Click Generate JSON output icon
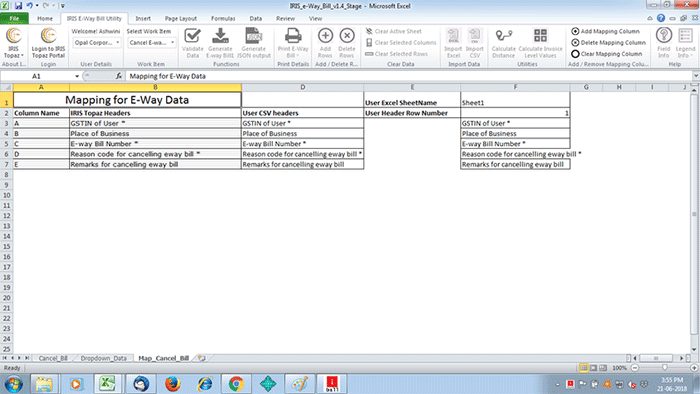700x394 pixels. [x=254, y=43]
